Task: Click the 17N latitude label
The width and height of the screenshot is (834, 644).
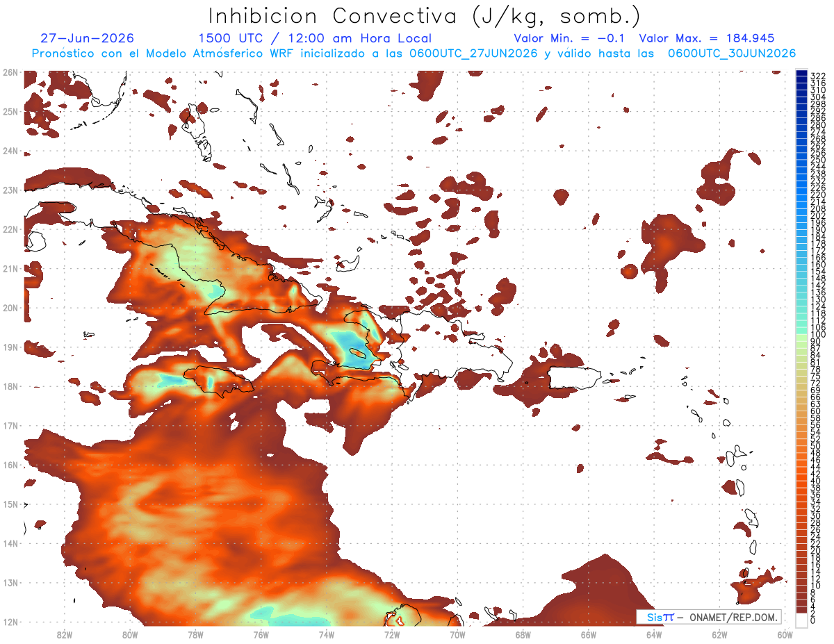Action: point(10,425)
